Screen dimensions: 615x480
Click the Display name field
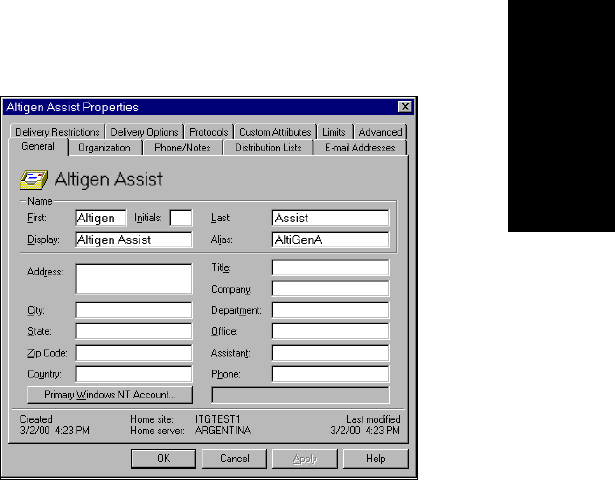[x=134, y=240]
